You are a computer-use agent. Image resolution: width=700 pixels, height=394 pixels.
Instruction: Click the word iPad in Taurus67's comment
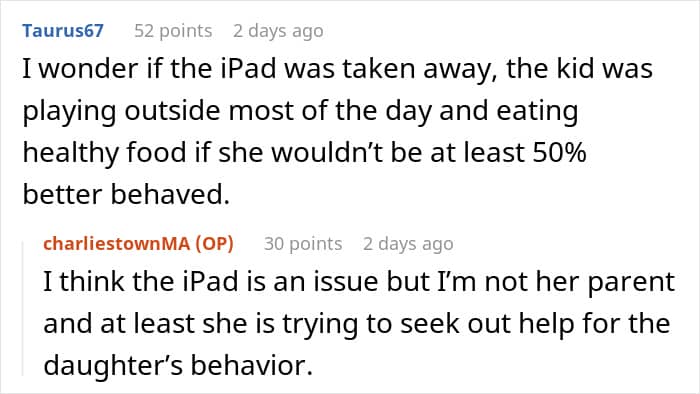coord(248,69)
